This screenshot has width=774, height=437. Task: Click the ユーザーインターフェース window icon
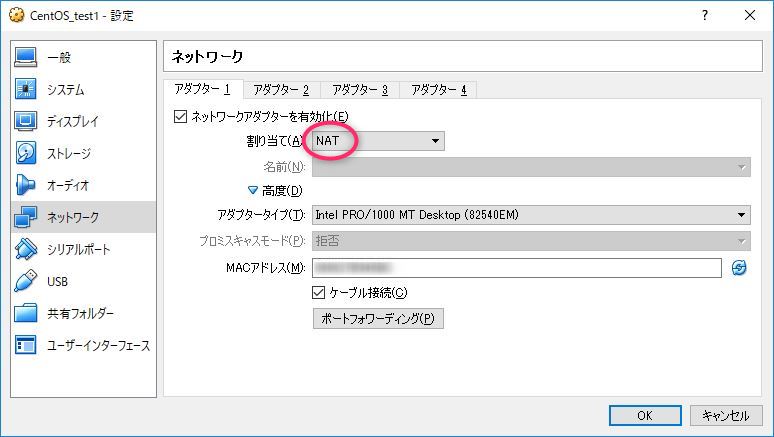(25, 345)
